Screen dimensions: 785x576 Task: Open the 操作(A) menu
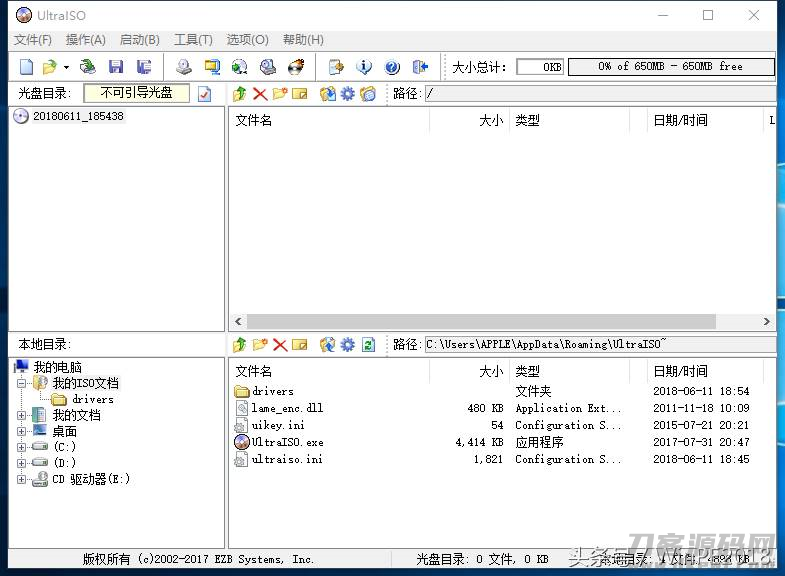point(86,40)
